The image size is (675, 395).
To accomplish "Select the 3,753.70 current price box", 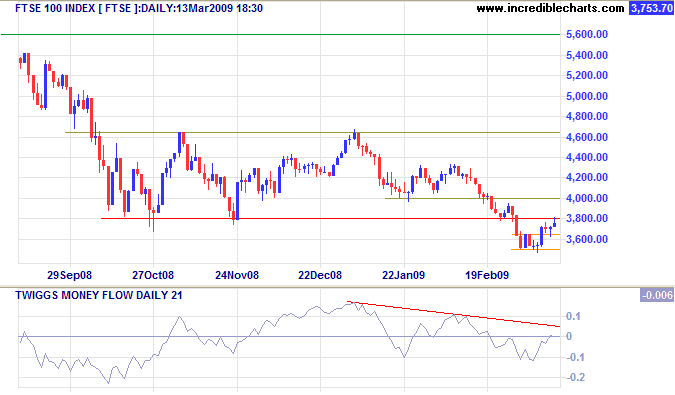I will [x=651, y=8].
